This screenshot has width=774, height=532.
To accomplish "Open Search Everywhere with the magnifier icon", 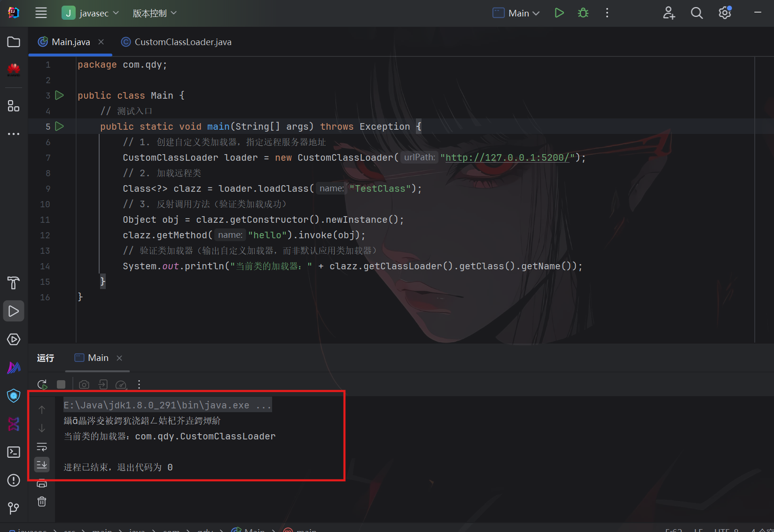I will click(696, 13).
